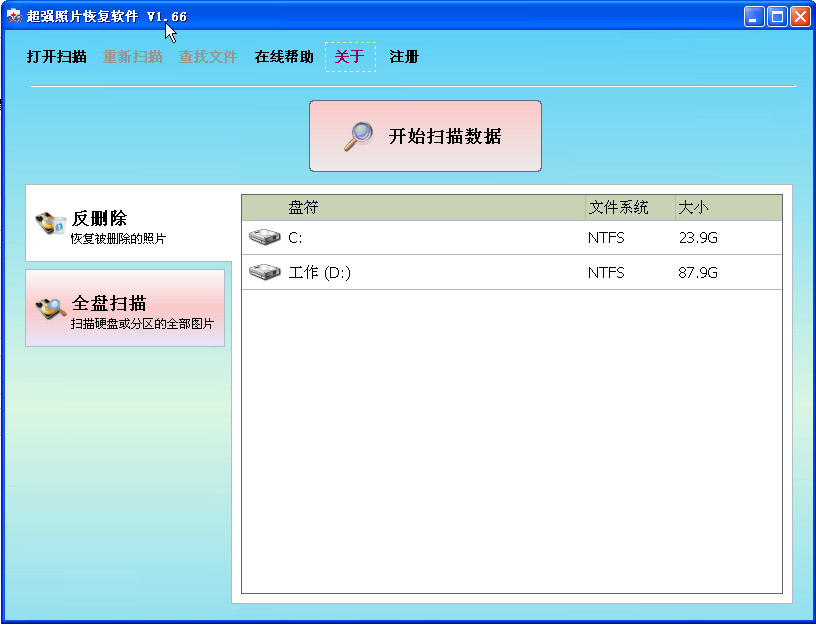Click the 重新扫描 menu item
816x625 pixels.
133,56
